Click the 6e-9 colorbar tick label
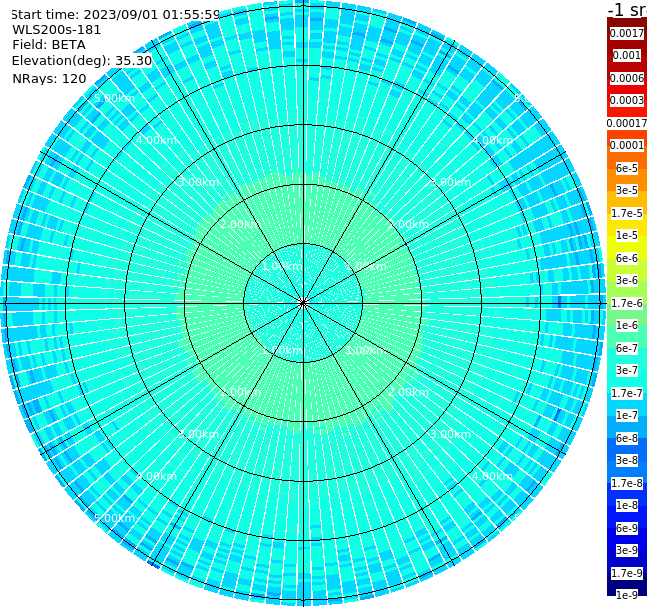Viewport: 647px width, 607px height. 627,528
